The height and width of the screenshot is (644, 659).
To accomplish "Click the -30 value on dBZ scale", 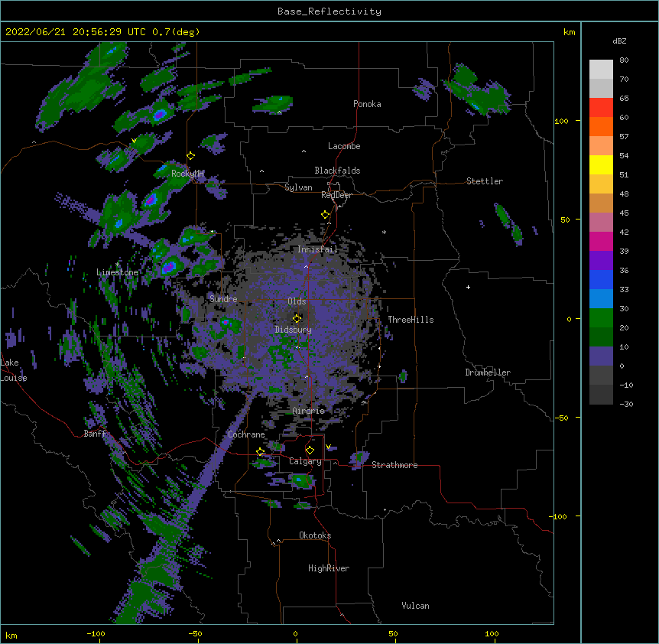I will pos(626,404).
